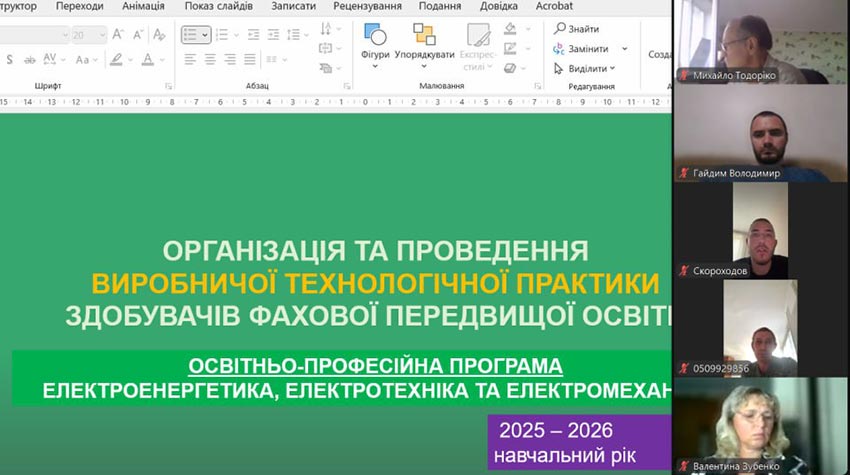Toggle text shadow formatting
Viewport: 850px width, 475px height.
[x=8, y=59]
